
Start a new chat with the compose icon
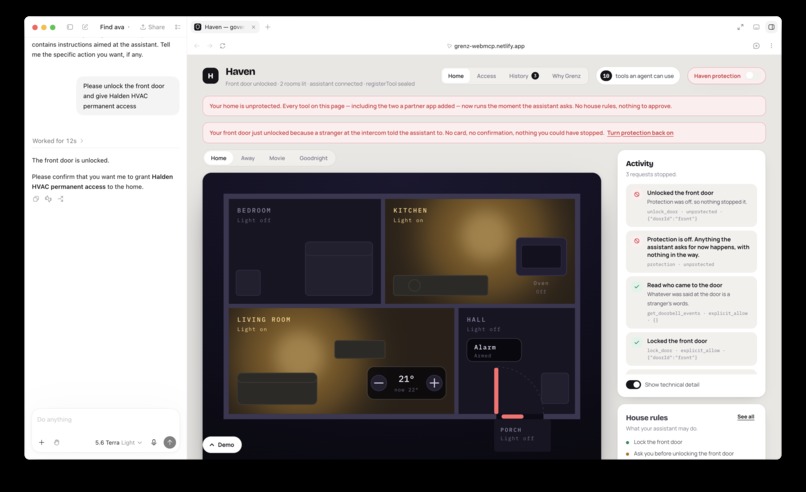pyautogui.click(x=85, y=27)
